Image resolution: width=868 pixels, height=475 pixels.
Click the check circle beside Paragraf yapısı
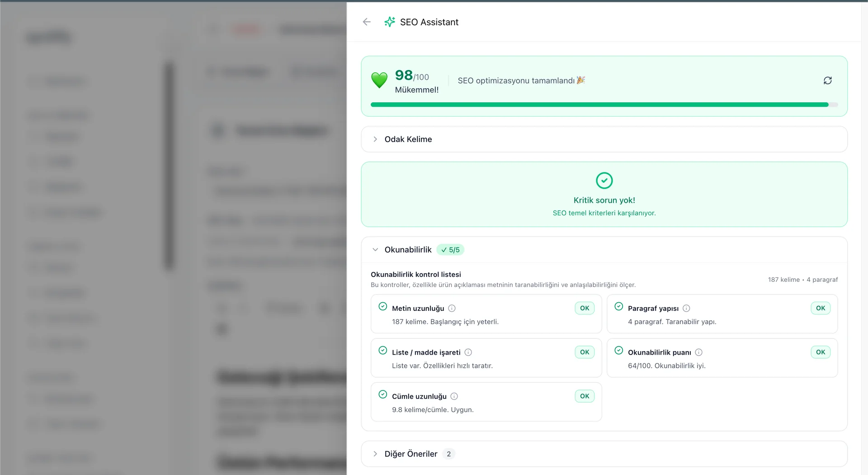tap(619, 307)
